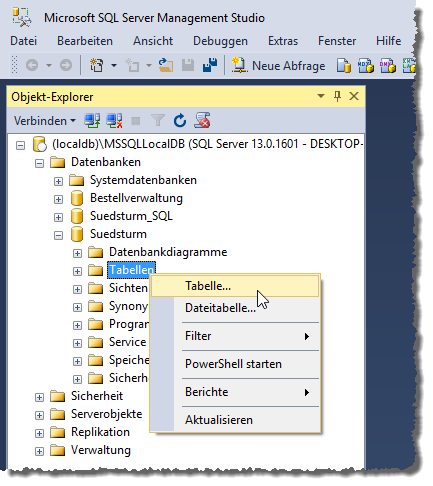Click the server icon beside (localdb)\MSSQLLocalDB
433x486 pixels.
[x=39, y=144]
